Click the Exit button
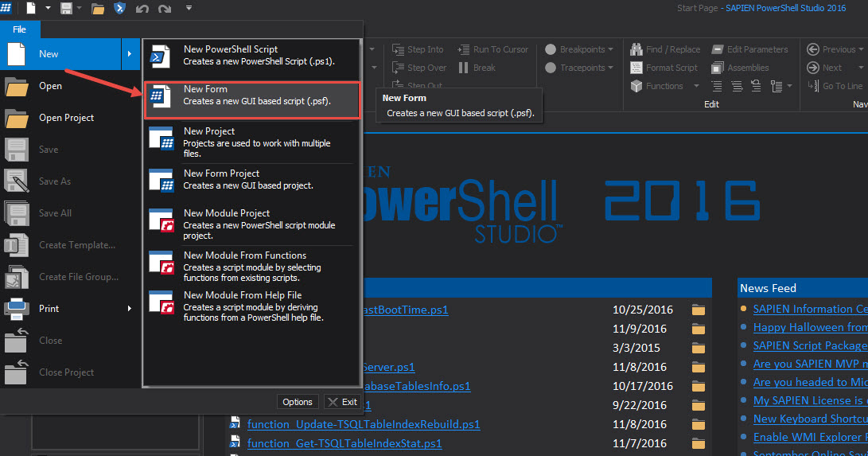The height and width of the screenshot is (456, 868). click(343, 402)
